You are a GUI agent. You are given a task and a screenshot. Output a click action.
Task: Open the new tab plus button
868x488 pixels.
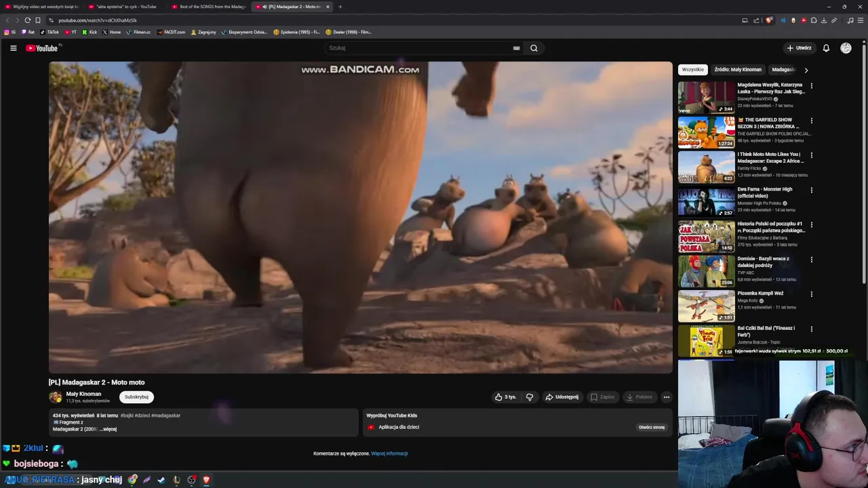[340, 7]
